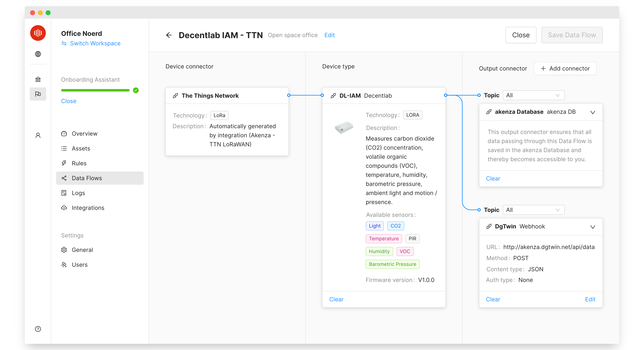Screen dimensions: 644x350
Task: Click the DL-IAM device thumbnail image
Action: point(344,128)
